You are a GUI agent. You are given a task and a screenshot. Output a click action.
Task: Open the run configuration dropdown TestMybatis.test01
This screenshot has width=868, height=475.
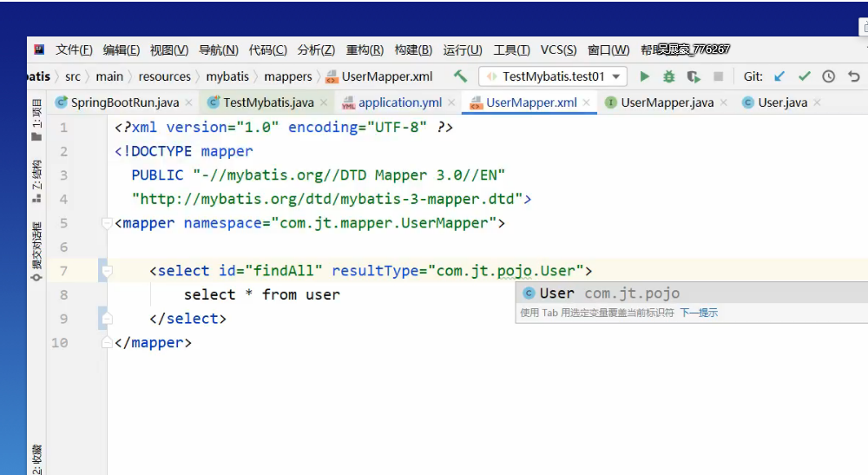click(552, 76)
